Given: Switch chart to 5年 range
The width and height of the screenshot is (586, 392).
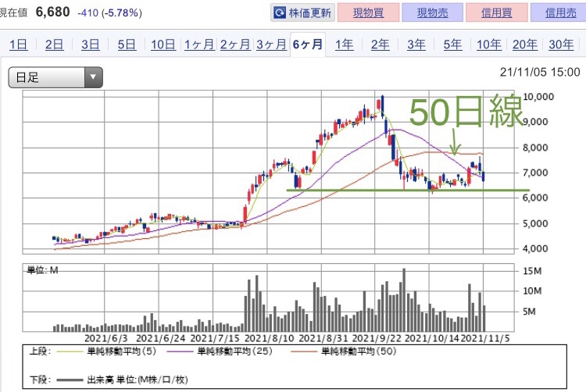Looking at the screenshot, I should pos(452,45).
